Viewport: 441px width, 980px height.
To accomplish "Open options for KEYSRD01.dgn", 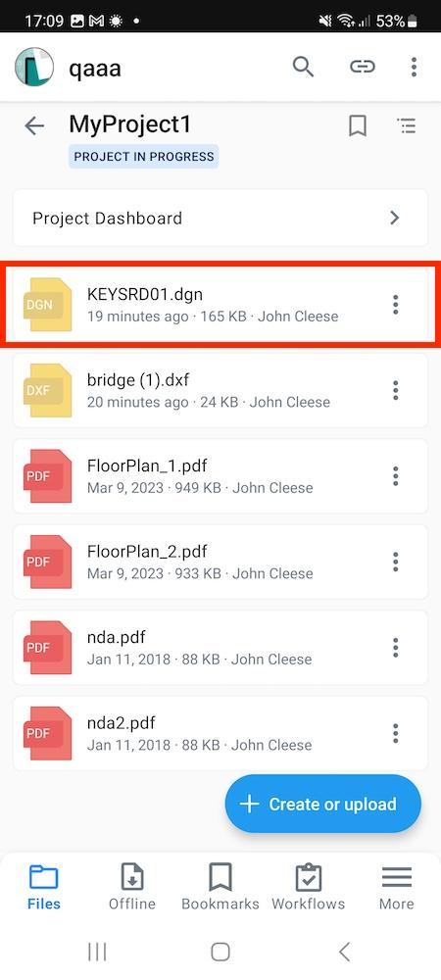I will click(x=395, y=305).
